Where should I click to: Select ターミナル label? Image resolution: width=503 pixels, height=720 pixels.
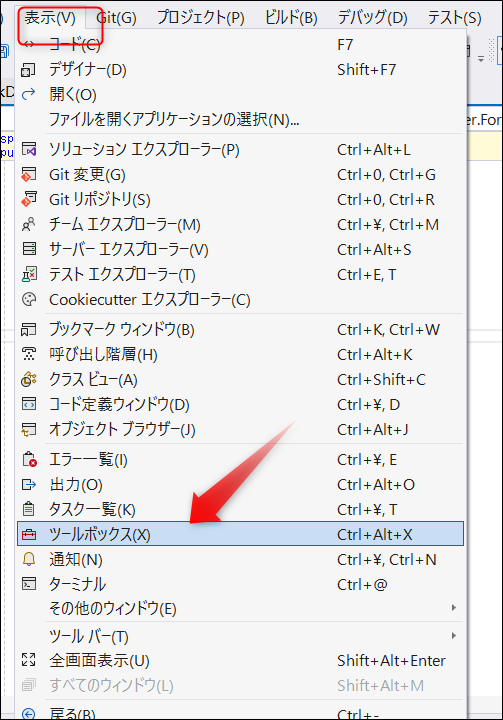click(x=78, y=585)
